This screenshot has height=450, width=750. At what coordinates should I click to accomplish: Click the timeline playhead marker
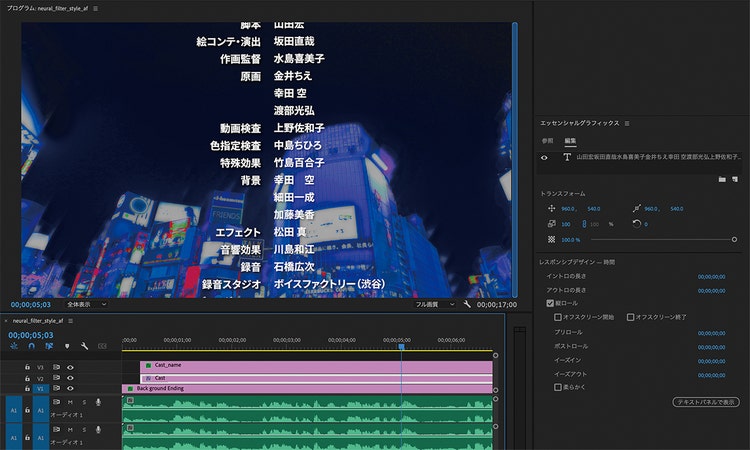click(x=401, y=347)
